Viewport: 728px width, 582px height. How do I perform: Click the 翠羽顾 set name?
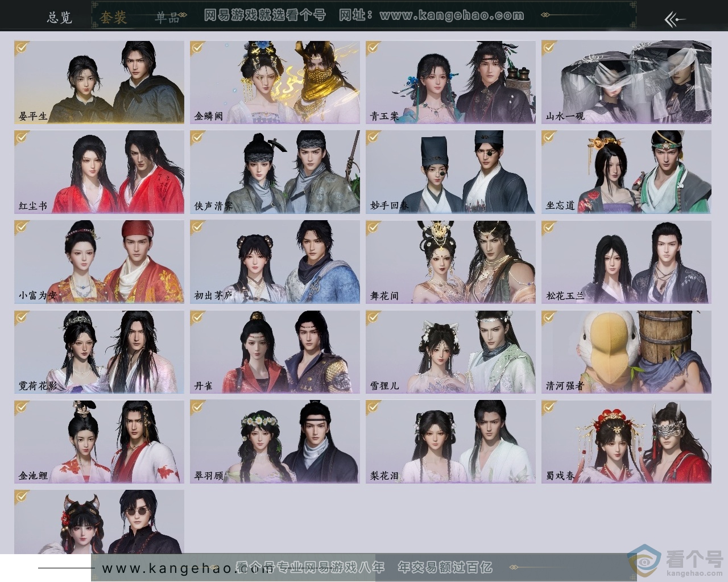coord(209,476)
